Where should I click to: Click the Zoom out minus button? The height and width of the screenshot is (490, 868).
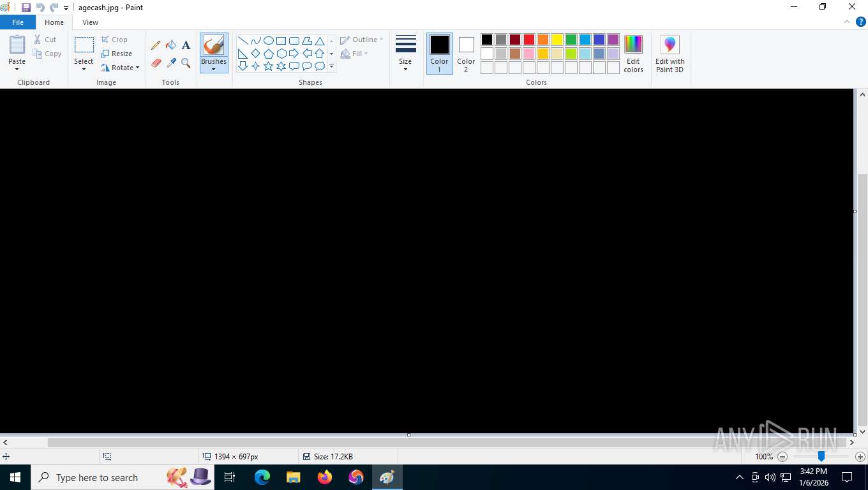pyautogui.click(x=782, y=457)
